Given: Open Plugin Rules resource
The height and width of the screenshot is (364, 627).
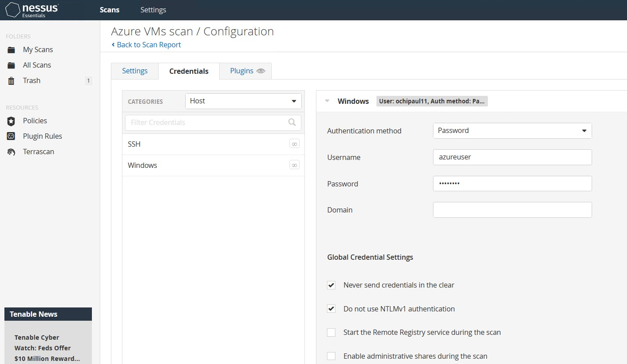Looking at the screenshot, I should [x=42, y=136].
